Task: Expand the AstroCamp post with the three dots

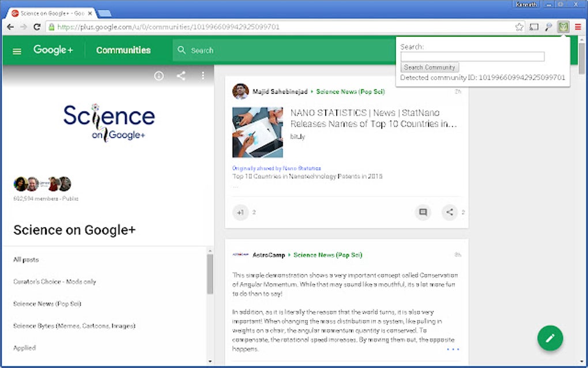Action: click(x=453, y=349)
